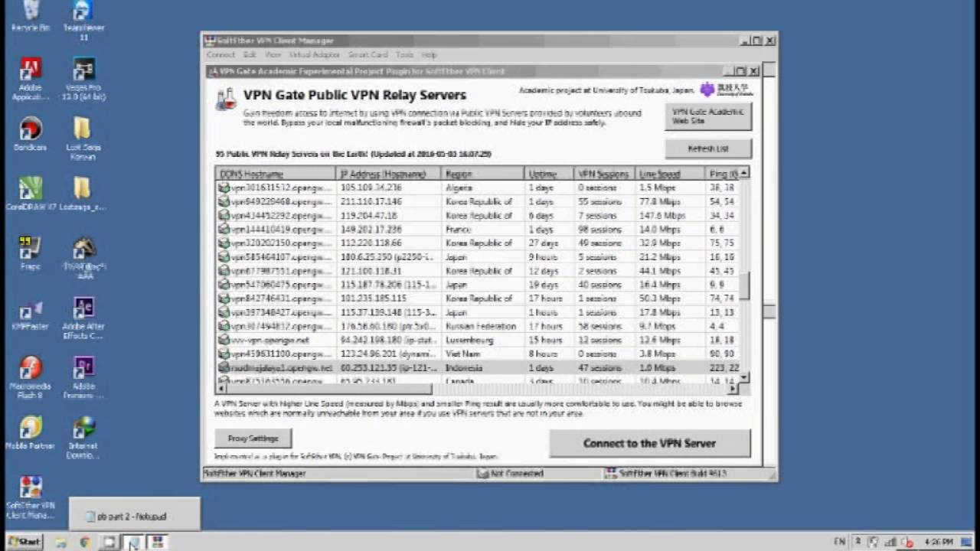Launch KMPlayer desktop shortcut

pyautogui.click(x=31, y=314)
